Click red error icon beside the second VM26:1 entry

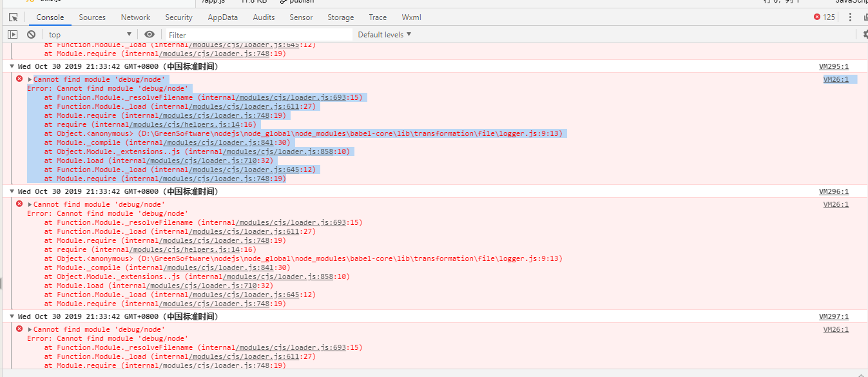(19, 204)
